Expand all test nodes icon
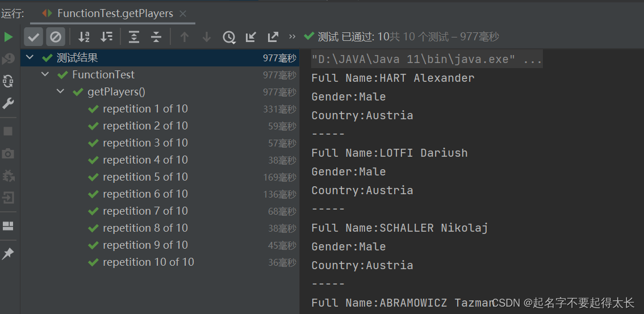The height and width of the screenshot is (314, 644). point(134,37)
